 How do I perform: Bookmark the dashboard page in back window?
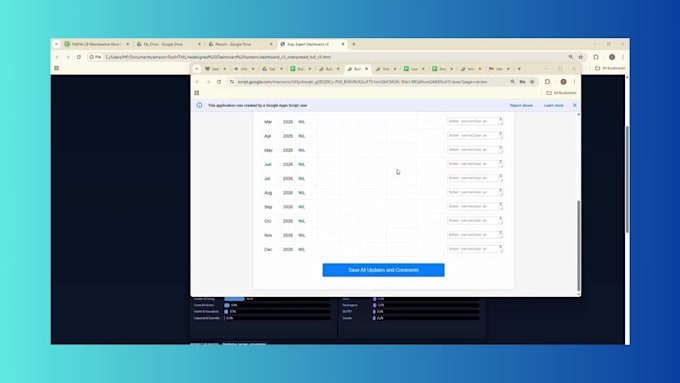coord(581,57)
